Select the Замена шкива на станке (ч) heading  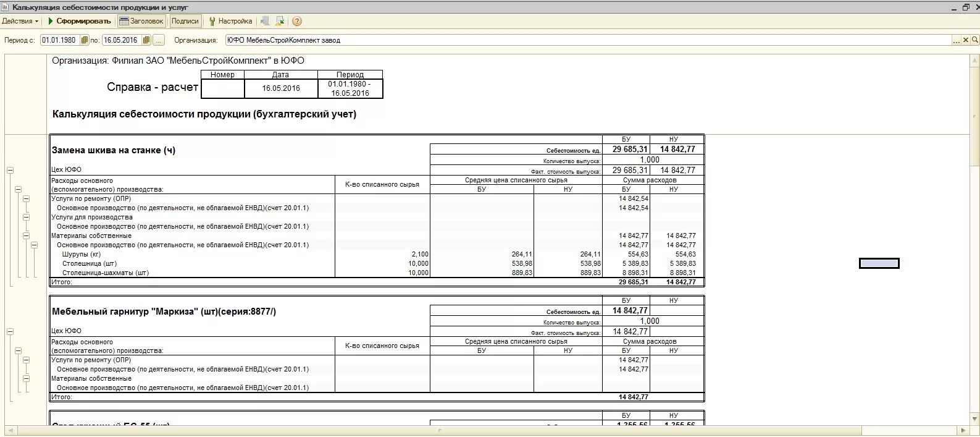pos(114,150)
